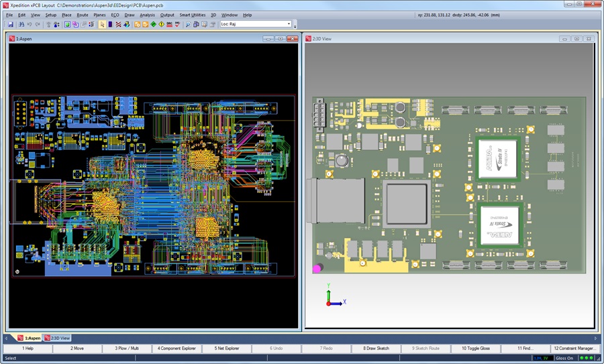The width and height of the screenshot is (604, 364).
Task: Open the Smart Utilities menu
Action: tap(193, 15)
